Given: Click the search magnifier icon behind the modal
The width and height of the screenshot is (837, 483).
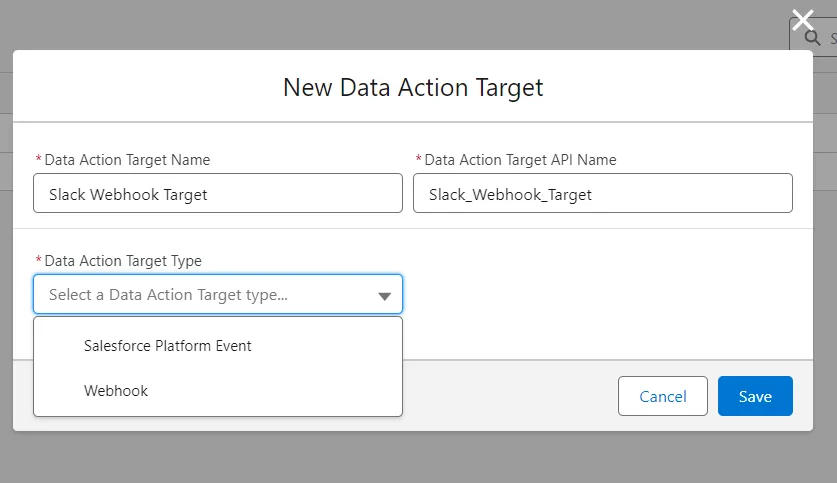Looking at the screenshot, I should [x=811, y=38].
